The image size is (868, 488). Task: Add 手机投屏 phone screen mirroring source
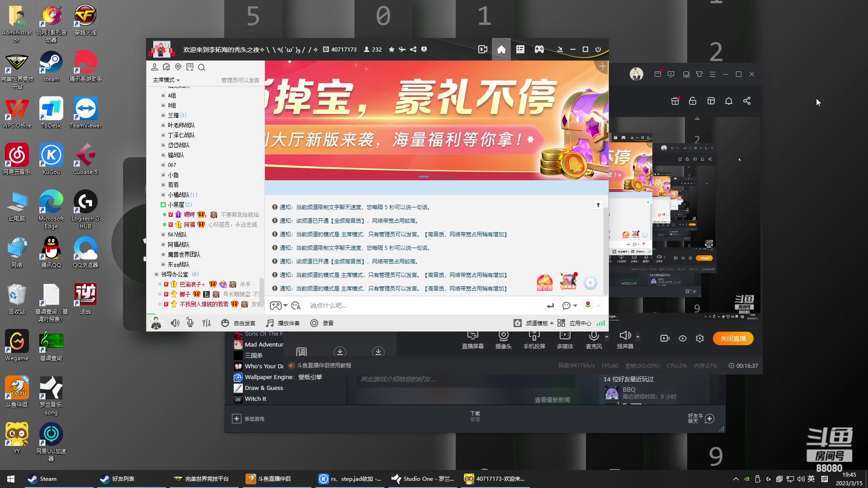[534, 338]
